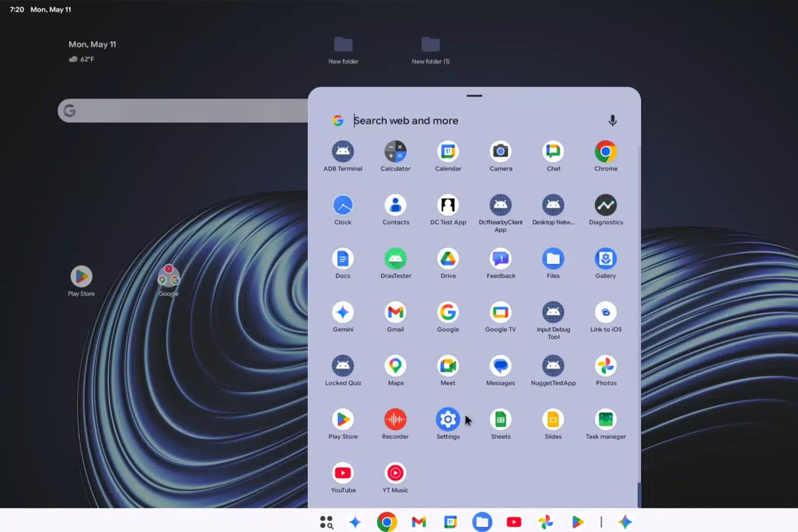Open Gemini from the taskbar left side
The height and width of the screenshot is (532, 798).
pyautogui.click(x=355, y=522)
